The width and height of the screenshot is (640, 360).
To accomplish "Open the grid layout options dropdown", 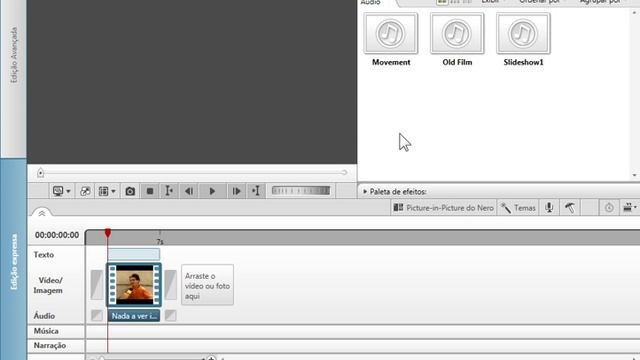I will pos(107,191).
